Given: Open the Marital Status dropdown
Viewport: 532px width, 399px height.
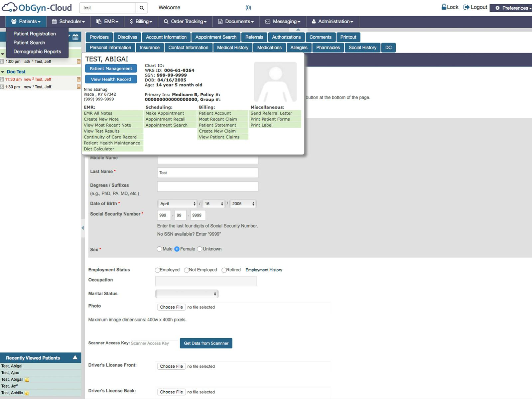Looking at the screenshot, I should click(x=187, y=294).
